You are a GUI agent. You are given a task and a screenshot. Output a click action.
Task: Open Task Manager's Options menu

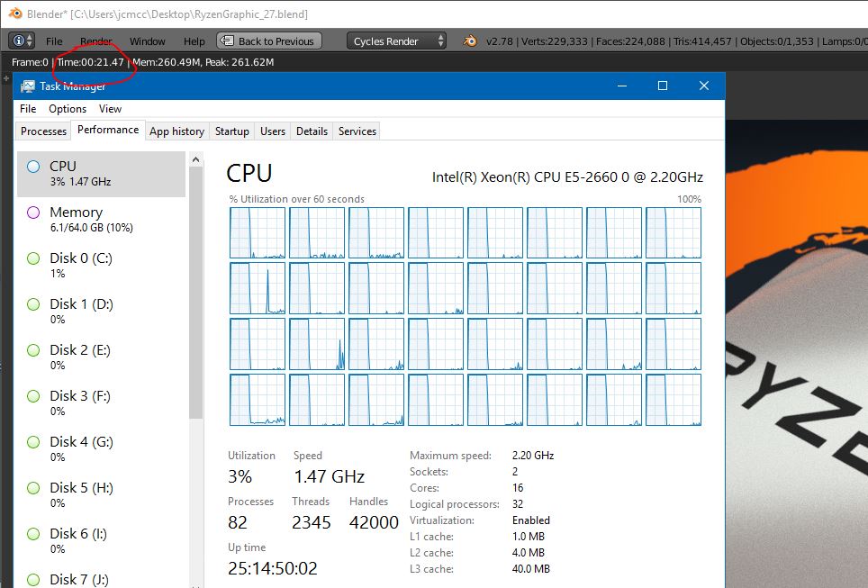68,109
